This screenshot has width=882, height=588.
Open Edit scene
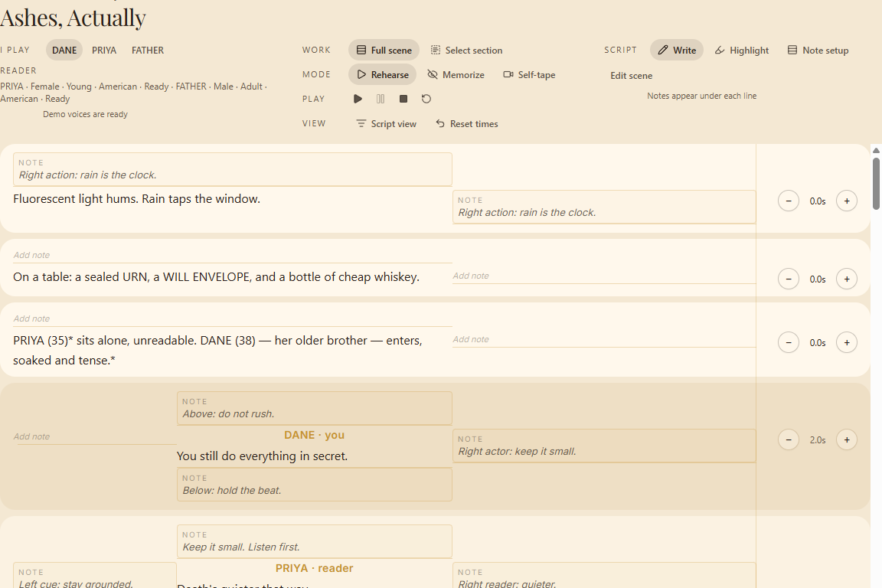pyautogui.click(x=631, y=75)
